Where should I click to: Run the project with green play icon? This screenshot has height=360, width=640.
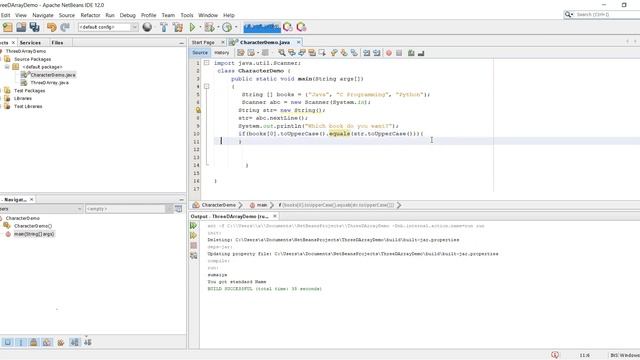coord(192,27)
